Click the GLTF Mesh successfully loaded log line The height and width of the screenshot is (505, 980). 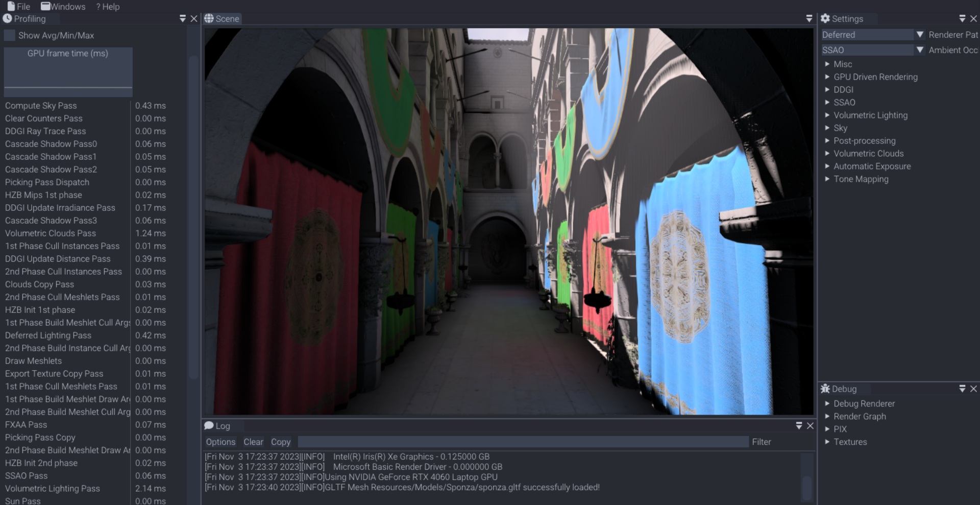[402, 488]
